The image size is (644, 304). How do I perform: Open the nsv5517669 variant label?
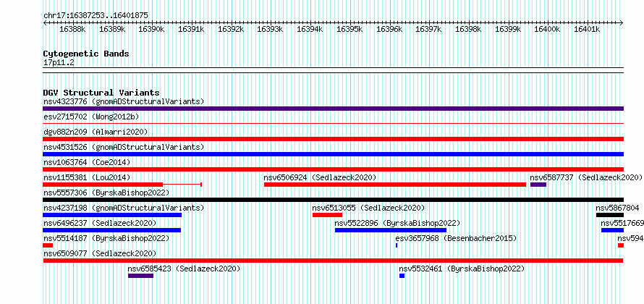(622, 223)
